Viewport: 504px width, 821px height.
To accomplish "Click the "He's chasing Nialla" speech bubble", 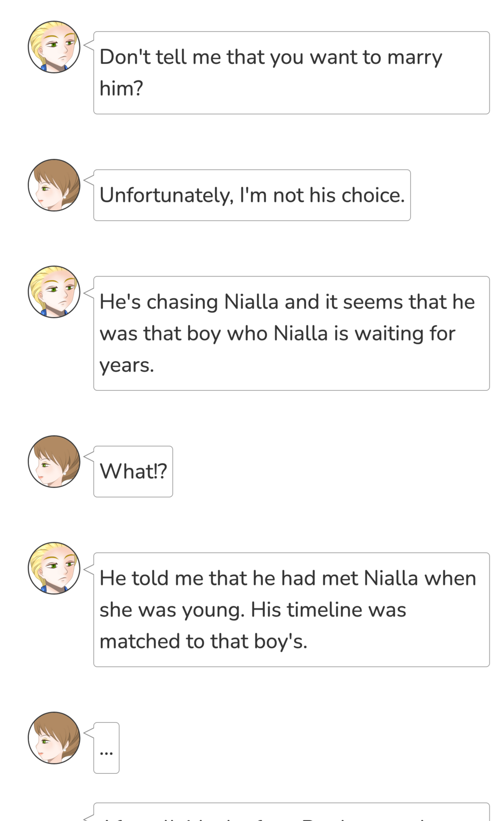I will (291, 333).
